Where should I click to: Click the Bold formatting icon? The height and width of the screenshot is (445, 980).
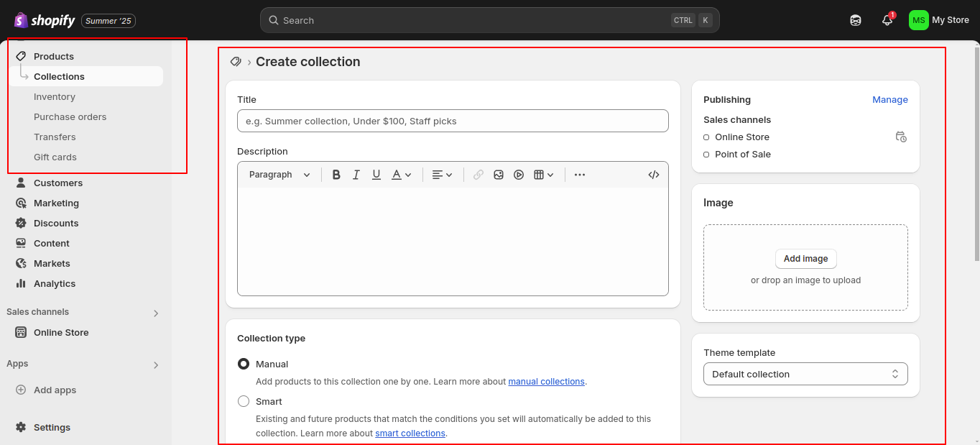pyautogui.click(x=336, y=175)
